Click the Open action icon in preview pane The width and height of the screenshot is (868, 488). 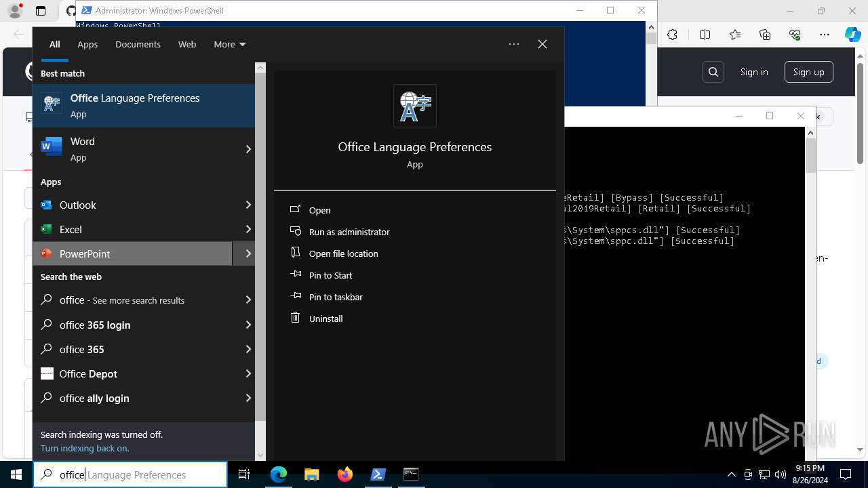point(296,210)
